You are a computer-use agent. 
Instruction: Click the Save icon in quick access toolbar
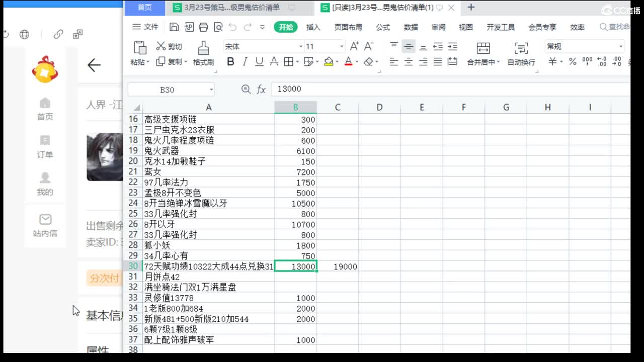(174, 27)
